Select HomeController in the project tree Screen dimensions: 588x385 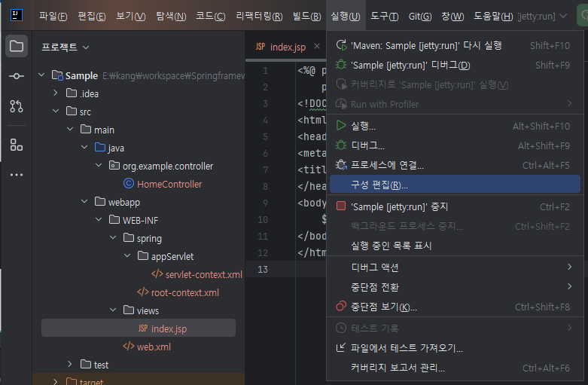click(169, 185)
